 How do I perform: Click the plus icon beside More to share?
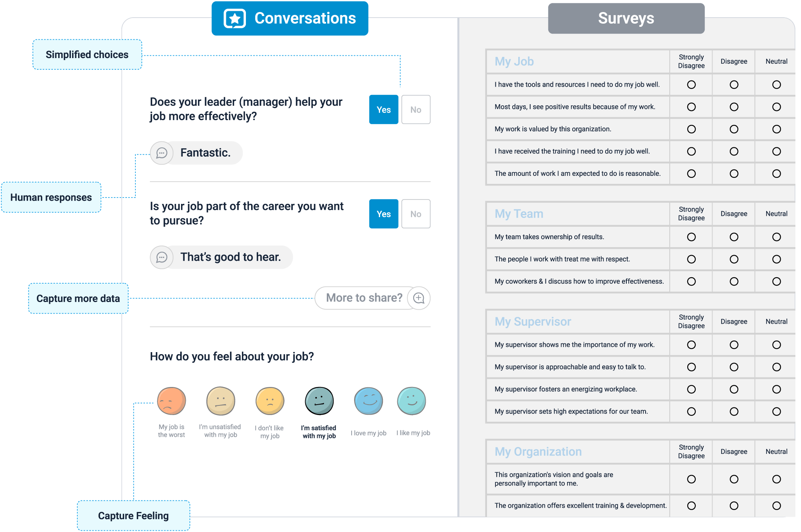click(x=419, y=298)
